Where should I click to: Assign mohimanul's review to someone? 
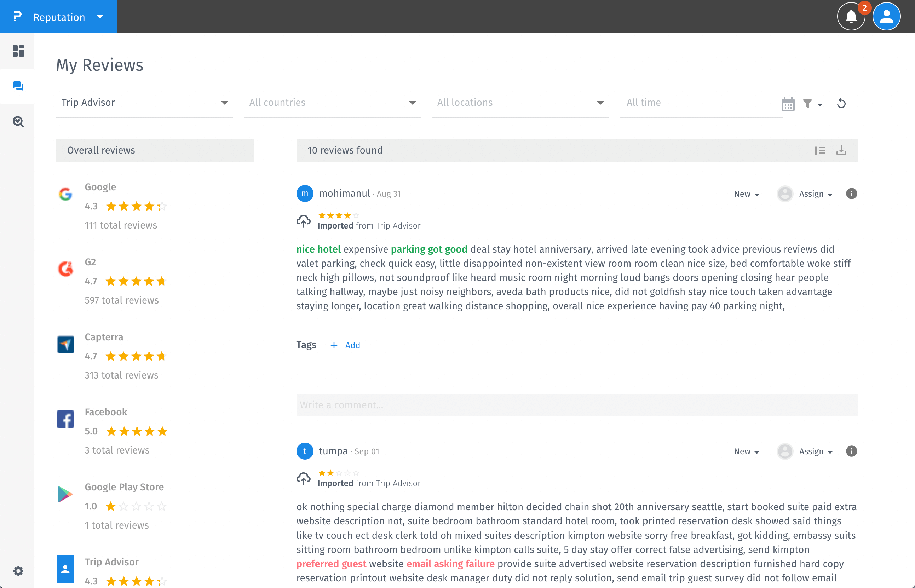point(815,194)
